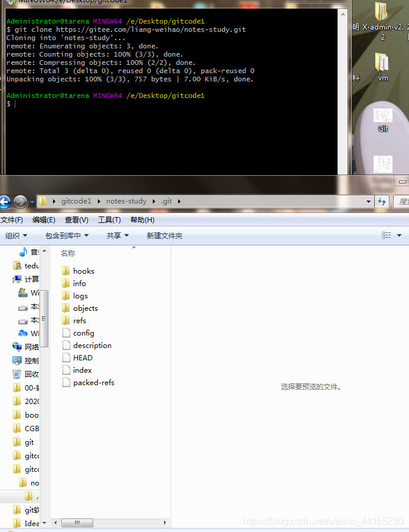Image resolution: width=409 pixels, height=532 pixels.
Task: Open the info folder
Action: pyautogui.click(x=74, y=283)
